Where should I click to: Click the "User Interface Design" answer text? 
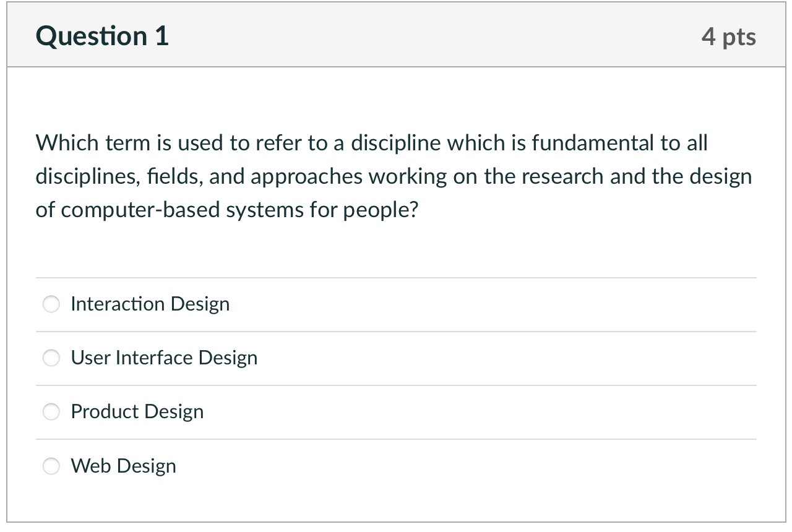[164, 358]
